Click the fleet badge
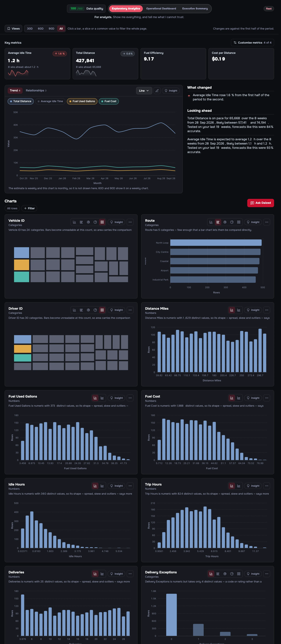This screenshot has width=281, height=644. (x=269, y=9)
